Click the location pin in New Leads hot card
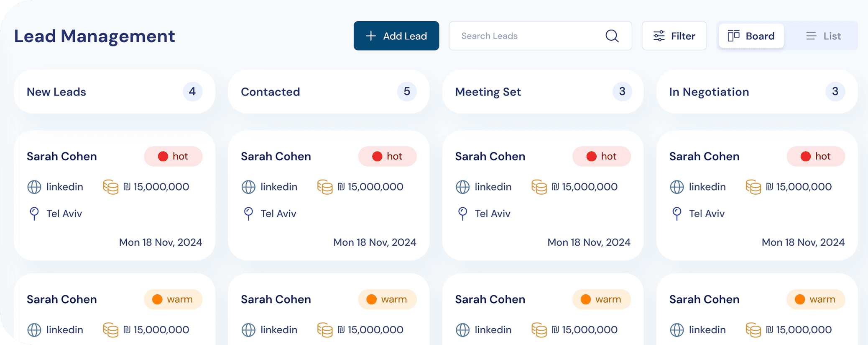The width and height of the screenshot is (868, 345). pos(34,214)
